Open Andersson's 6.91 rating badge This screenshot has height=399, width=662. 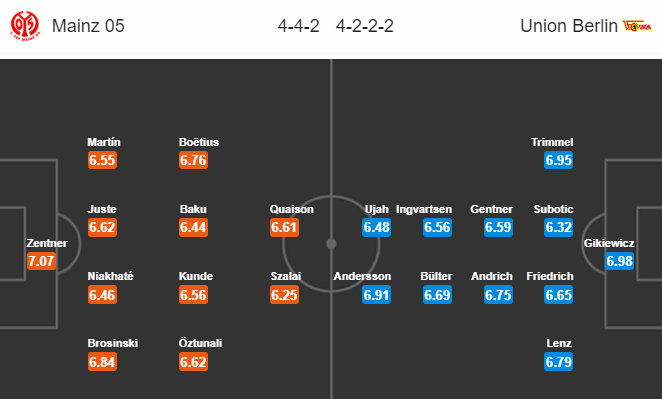(x=376, y=295)
